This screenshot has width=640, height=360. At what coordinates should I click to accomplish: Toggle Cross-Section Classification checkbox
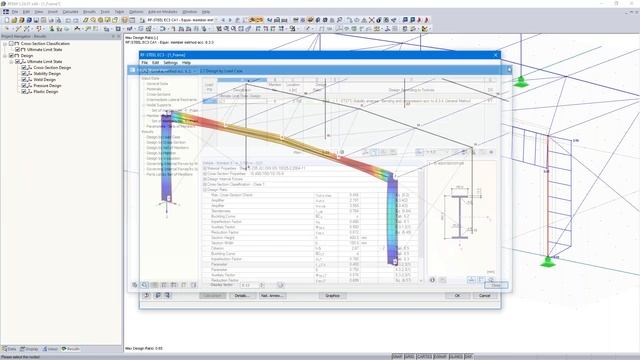tap(11, 43)
